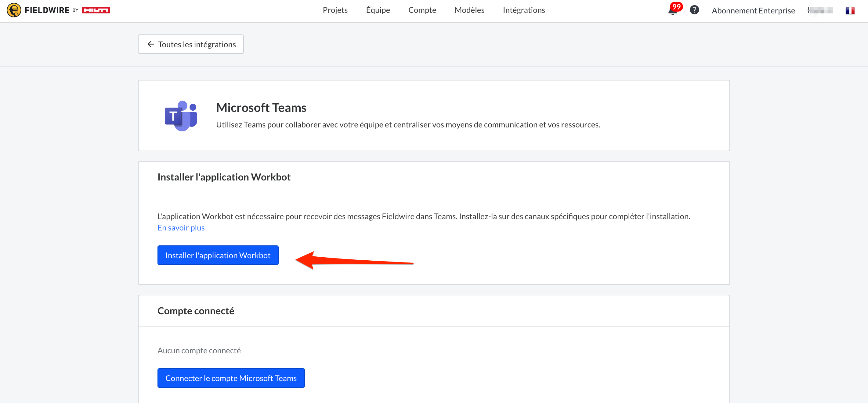Click the Microsoft Teams logo icon

coord(181,116)
